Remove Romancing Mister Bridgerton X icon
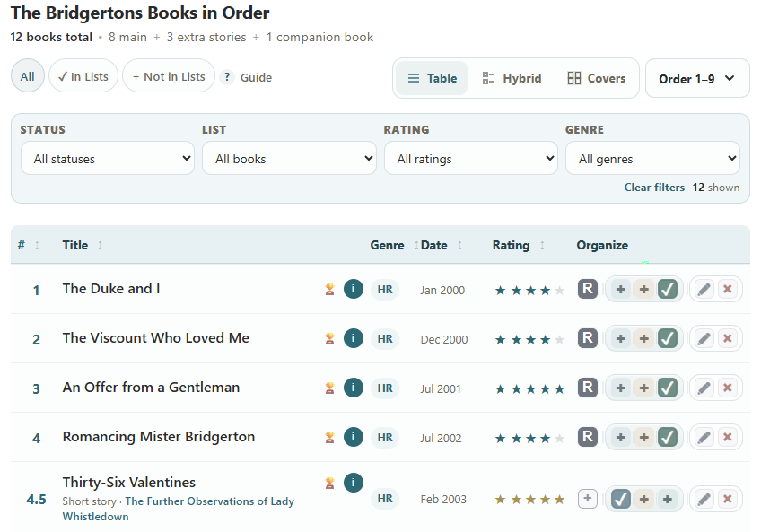761x532 pixels. point(728,437)
